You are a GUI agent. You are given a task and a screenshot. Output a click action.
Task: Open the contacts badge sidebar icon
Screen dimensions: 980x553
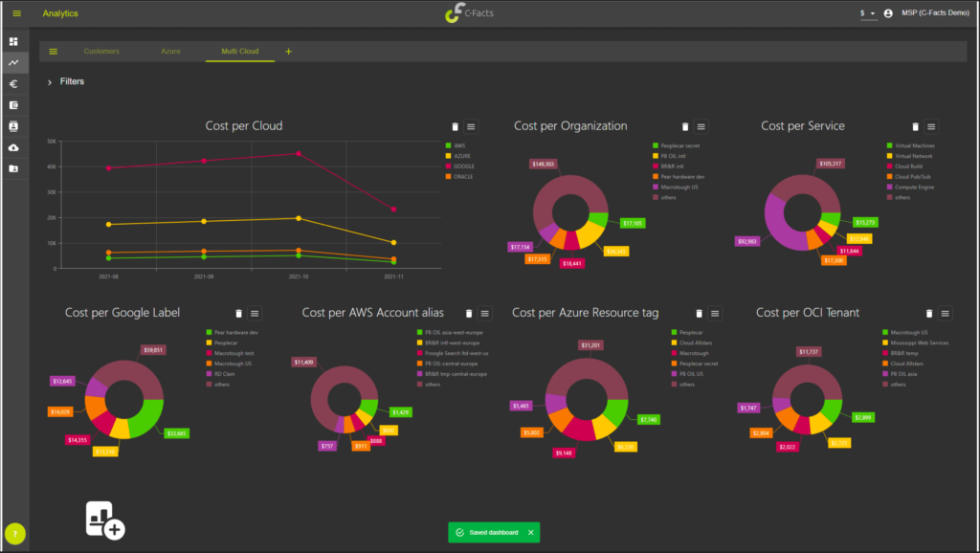pyautogui.click(x=13, y=126)
